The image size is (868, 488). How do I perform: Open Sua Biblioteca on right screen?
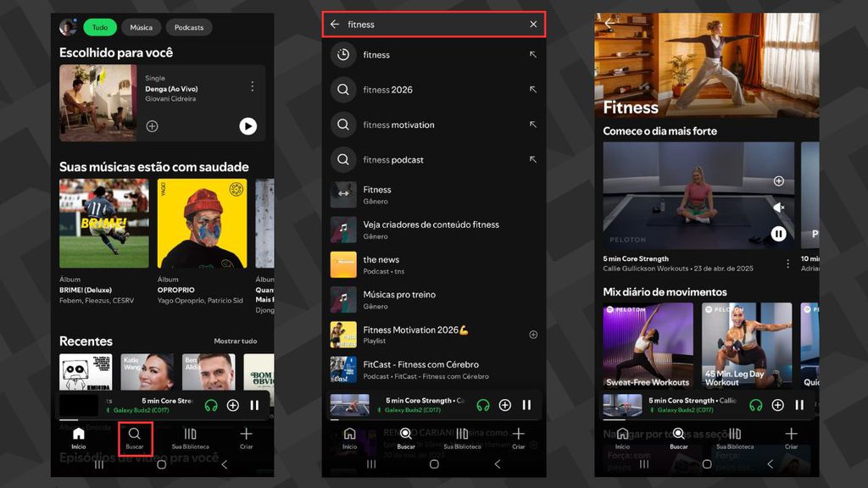point(735,438)
